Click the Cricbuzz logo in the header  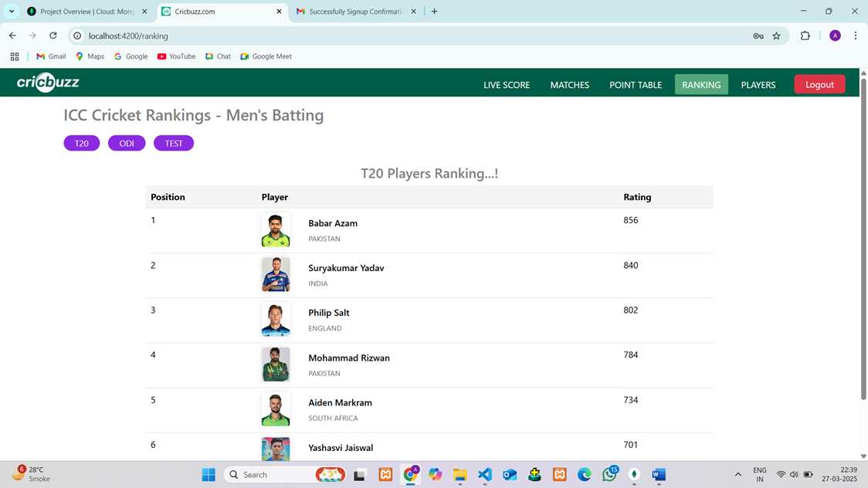48,83
